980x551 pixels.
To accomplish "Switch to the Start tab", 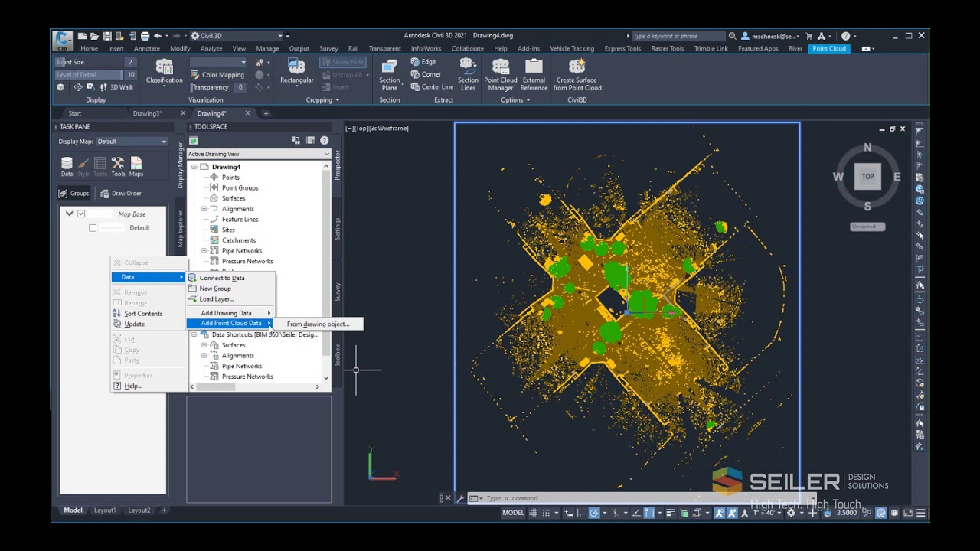I will coord(75,114).
